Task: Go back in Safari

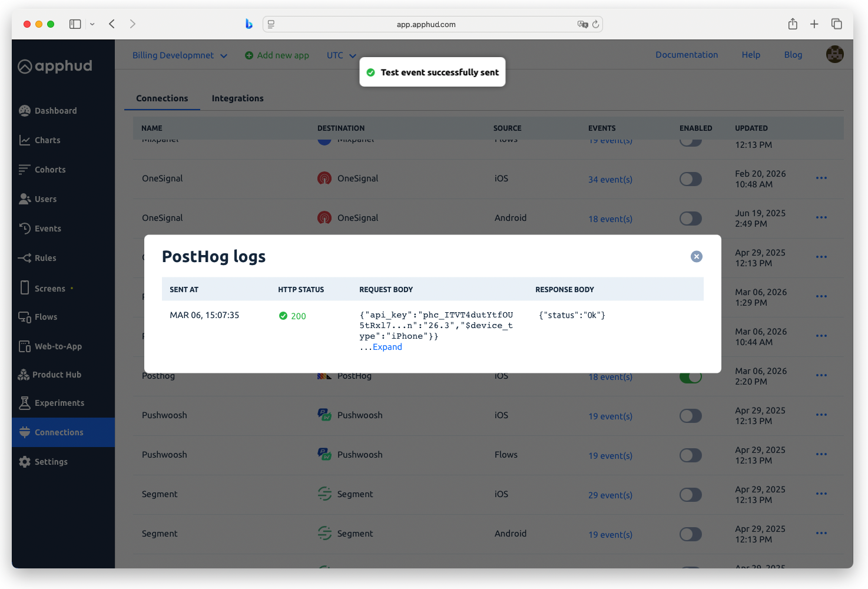Action: (112, 24)
